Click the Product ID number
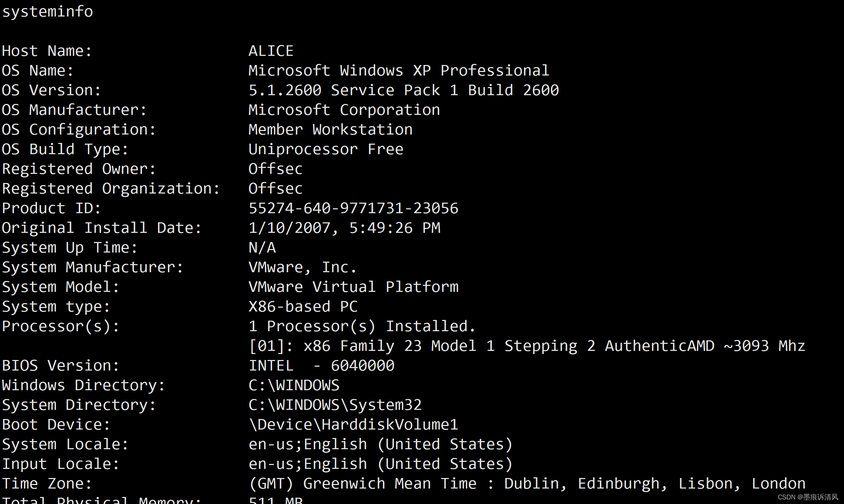844x504 pixels. 353,209
